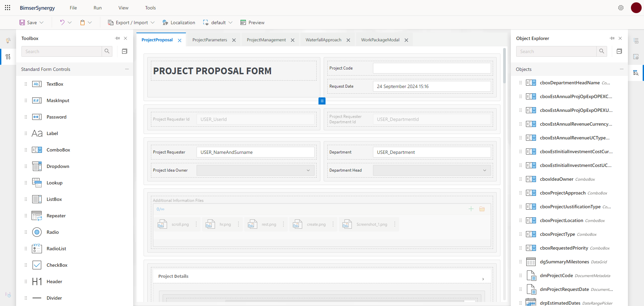The image size is (644, 306).
Task: Switch to the WaterfallApproach tab
Action: [323, 40]
